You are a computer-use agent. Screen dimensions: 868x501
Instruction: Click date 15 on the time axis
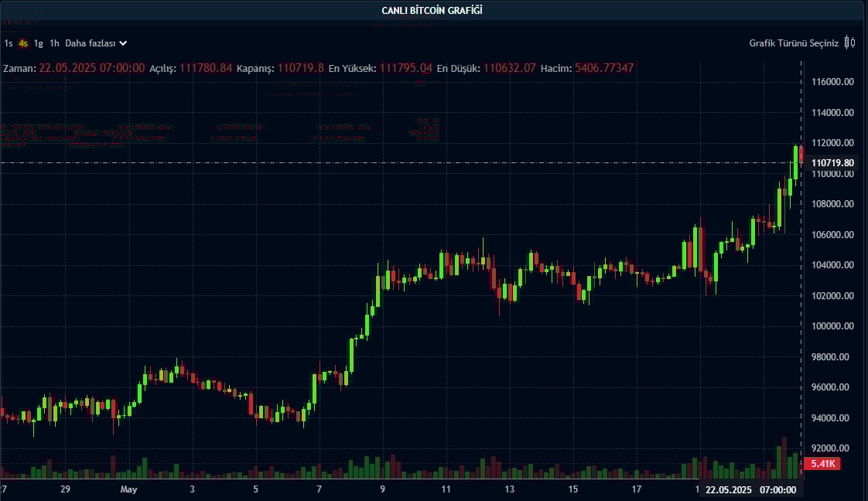click(x=573, y=489)
